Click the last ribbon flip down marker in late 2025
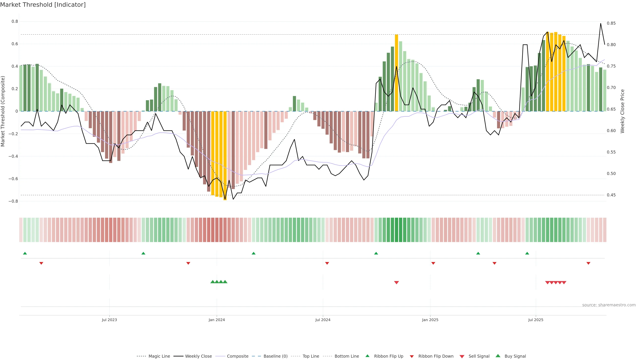The width and height of the screenshot is (644, 362). tap(588, 263)
